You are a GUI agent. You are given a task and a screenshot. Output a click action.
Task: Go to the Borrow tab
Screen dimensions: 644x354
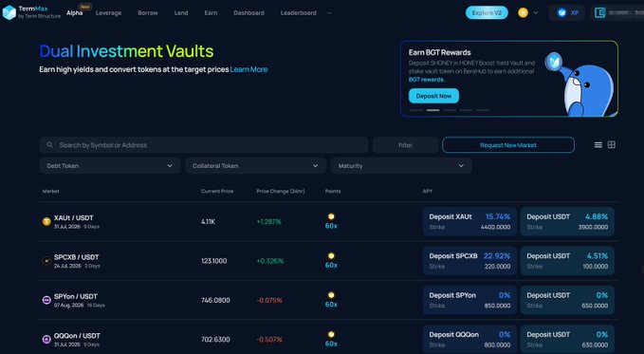pos(148,12)
